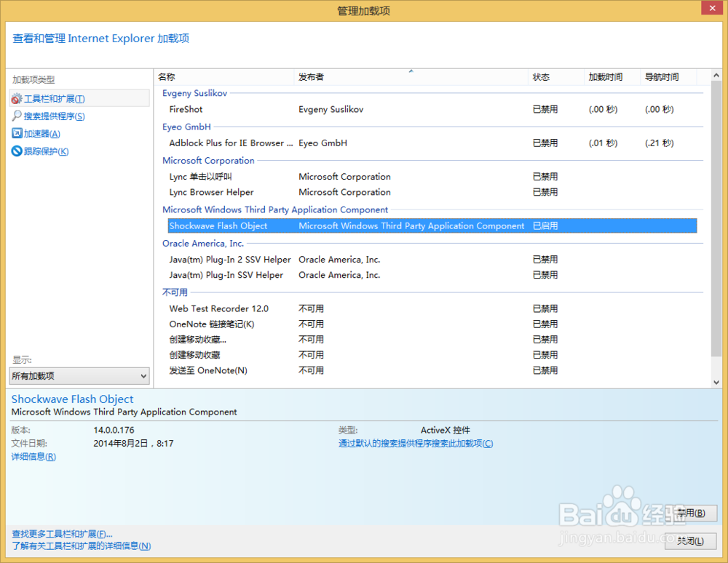Screen dimensions: 728x563
Task: Select the FireShot add-on row
Action: (432, 109)
